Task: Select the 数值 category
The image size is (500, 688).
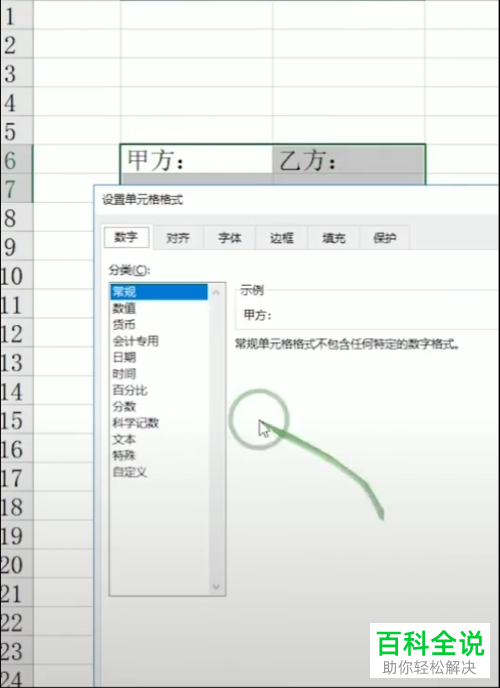Action: (x=159, y=308)
